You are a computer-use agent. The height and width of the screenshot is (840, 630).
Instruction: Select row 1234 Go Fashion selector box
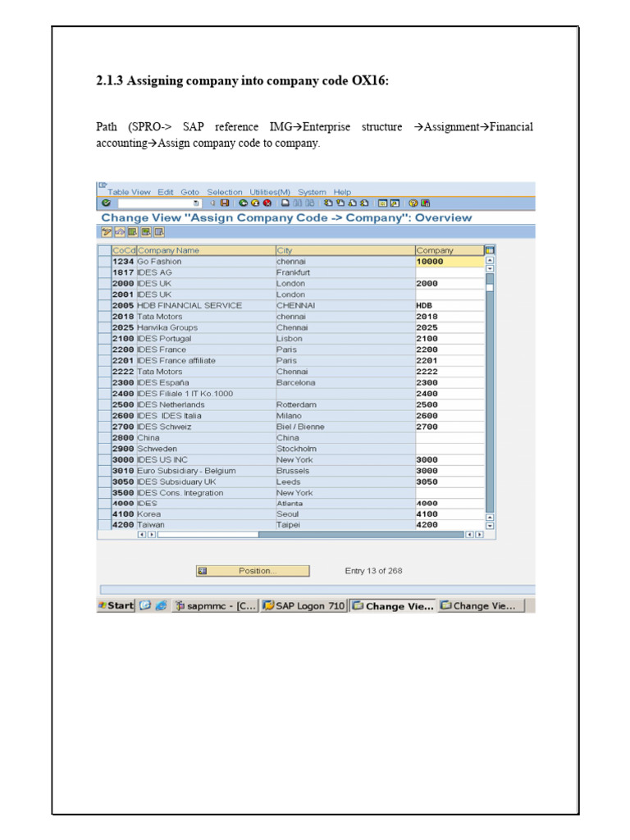click(x=104, y=262)
